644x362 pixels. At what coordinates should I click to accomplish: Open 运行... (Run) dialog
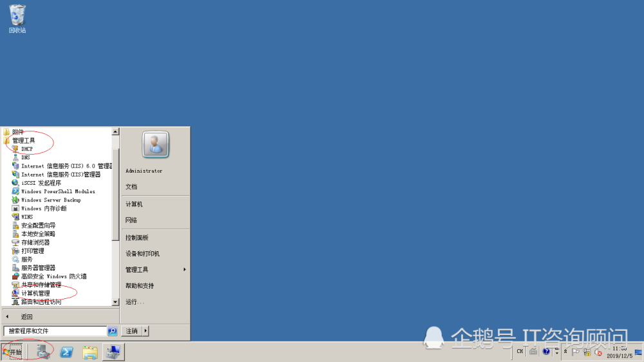(135, 302)
